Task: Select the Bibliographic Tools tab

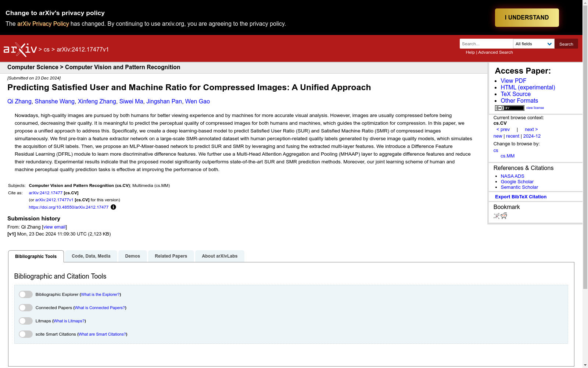Action: tap(36, 256)
